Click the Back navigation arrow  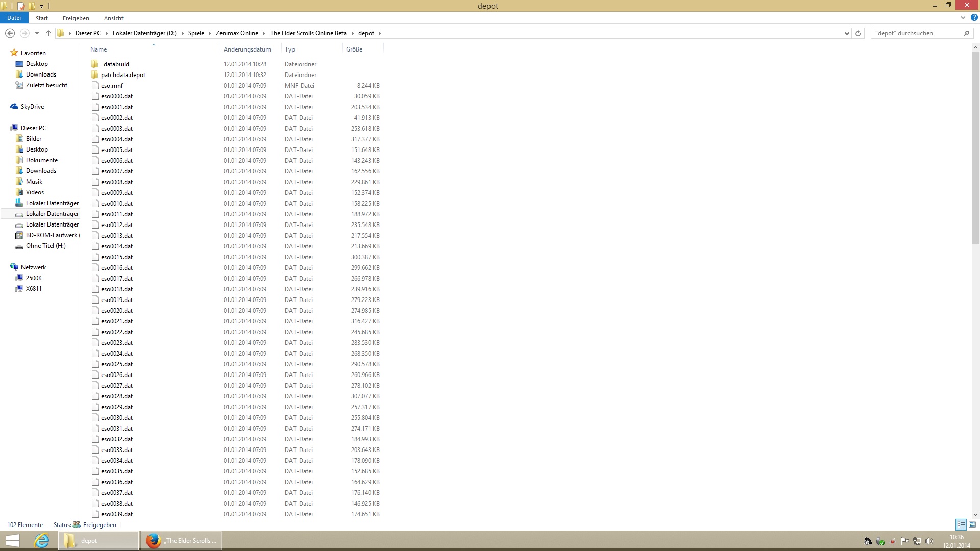click(10, 33)
